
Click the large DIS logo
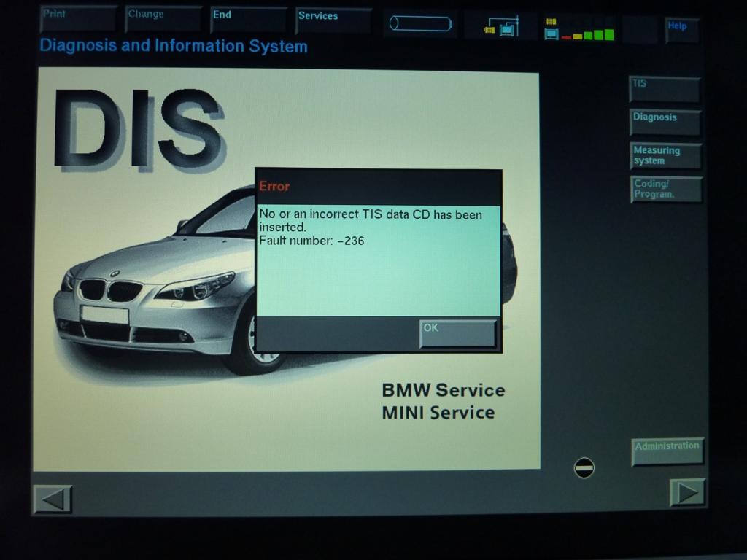click(139, 130)
